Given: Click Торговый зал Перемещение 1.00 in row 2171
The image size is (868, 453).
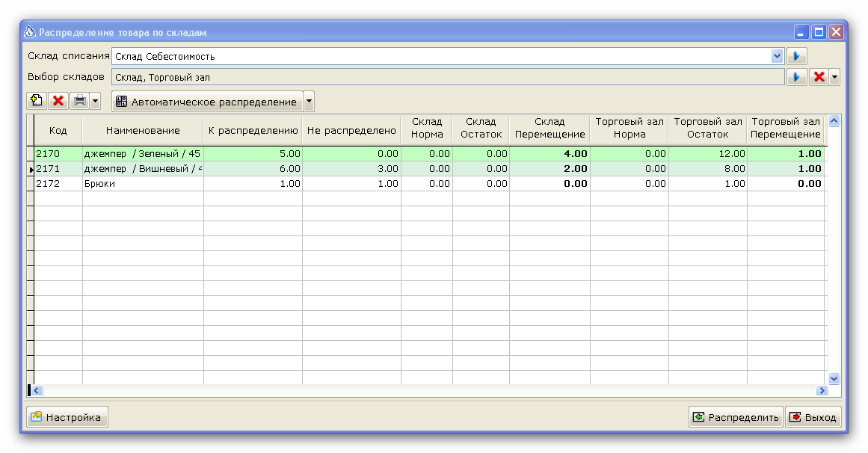Looking at the screenshot, I should tap(786, 169).
